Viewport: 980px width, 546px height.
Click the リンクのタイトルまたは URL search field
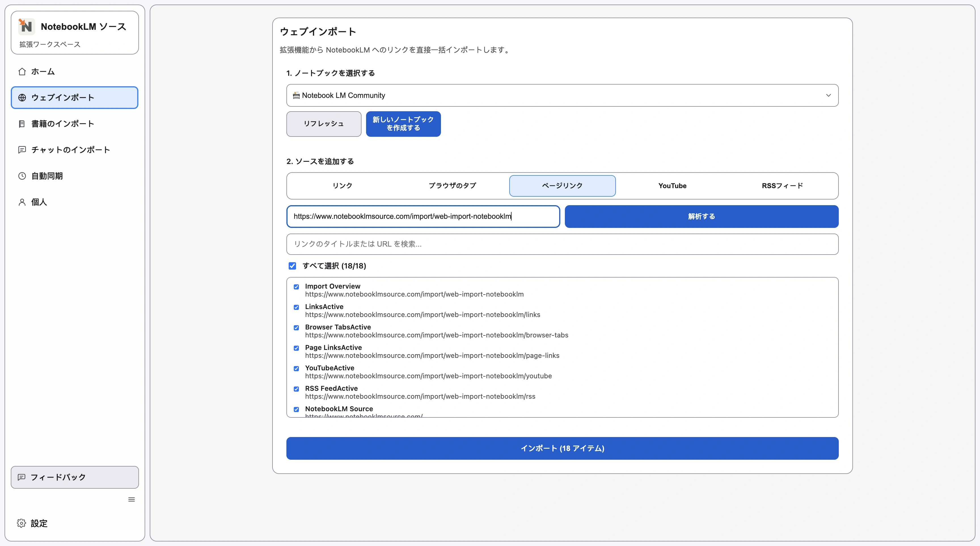(562, 244)
